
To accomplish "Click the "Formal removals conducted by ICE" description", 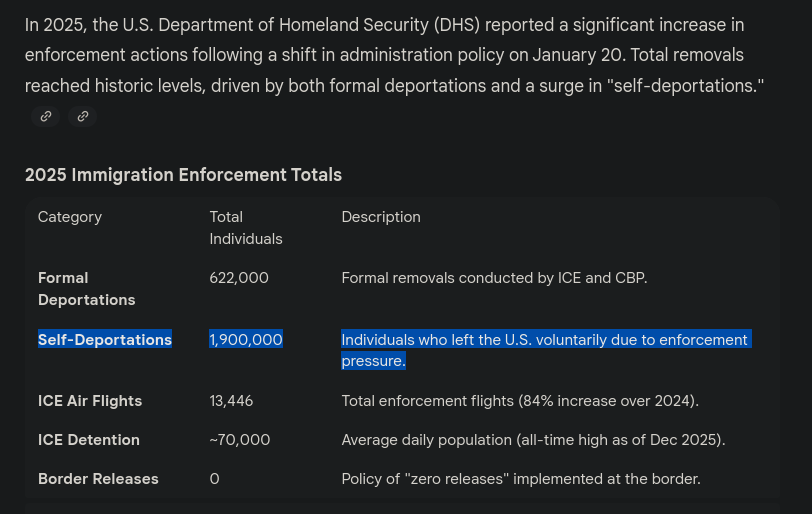I will point(494,278).
